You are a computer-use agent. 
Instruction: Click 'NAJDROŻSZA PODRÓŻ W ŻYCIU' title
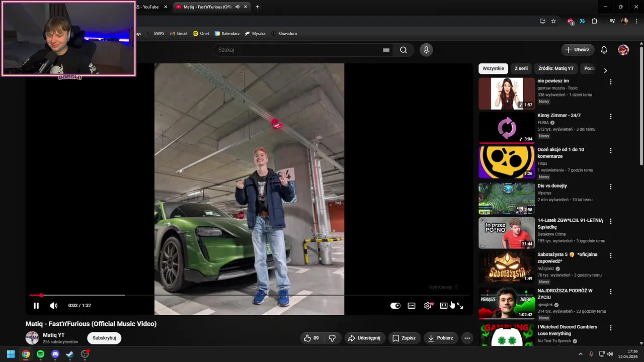(565, 294)
